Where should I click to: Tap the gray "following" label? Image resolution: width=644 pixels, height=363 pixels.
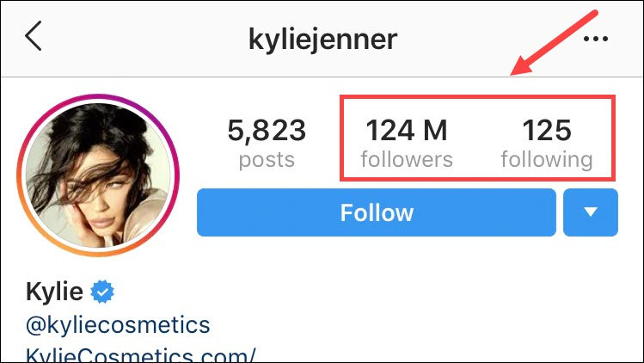pyautogui.click(x=547, y=160)
